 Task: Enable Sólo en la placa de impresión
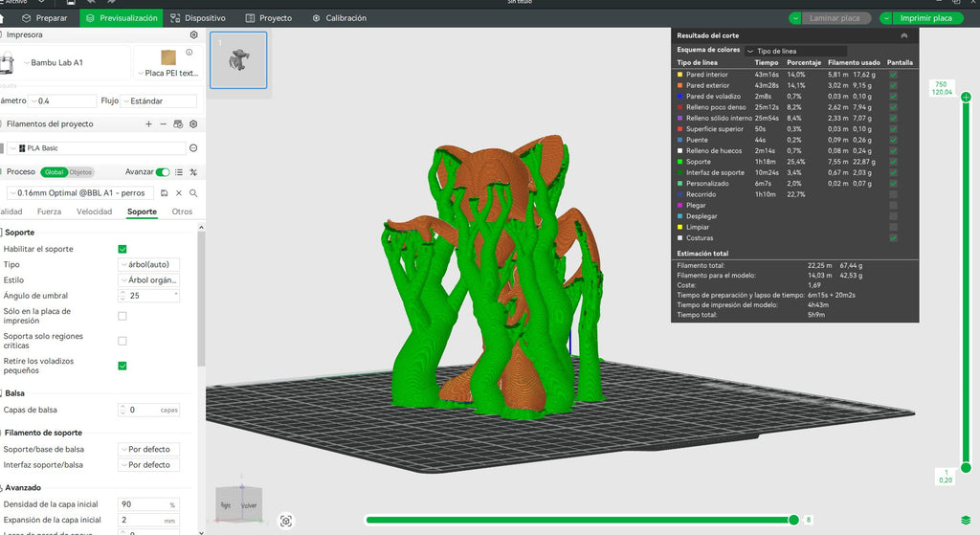click(122, 316)
